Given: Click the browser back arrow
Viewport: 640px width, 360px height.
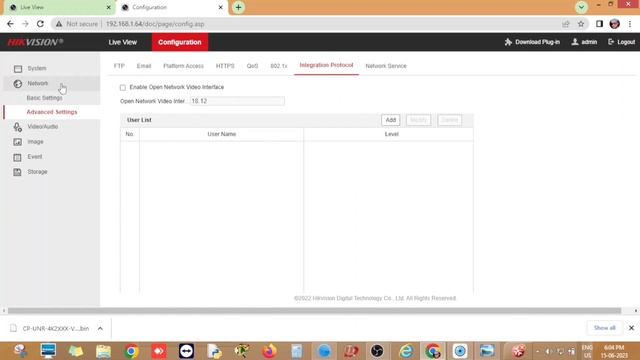Looking at the screenshot, I should pyautogui.click(x=10, y=24).
